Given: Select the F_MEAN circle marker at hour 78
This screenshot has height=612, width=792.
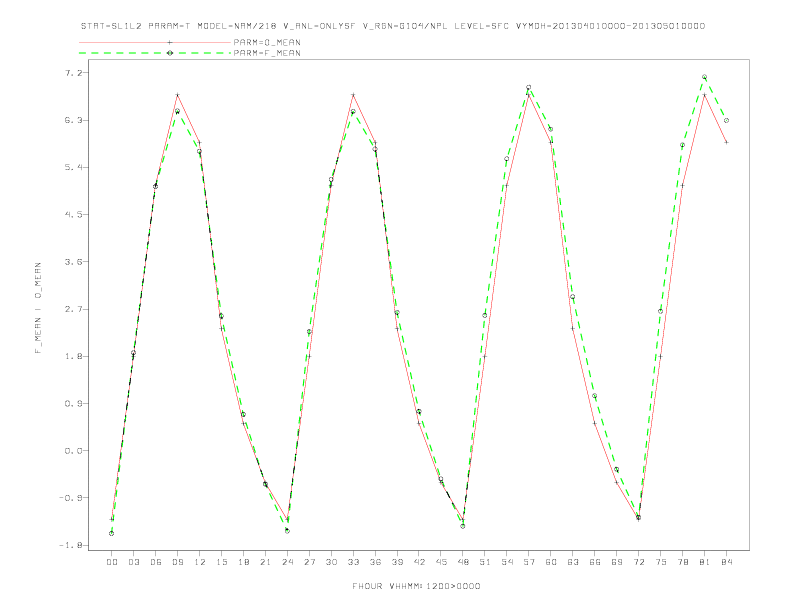Looking at the screenshot, I should [682, 145].
